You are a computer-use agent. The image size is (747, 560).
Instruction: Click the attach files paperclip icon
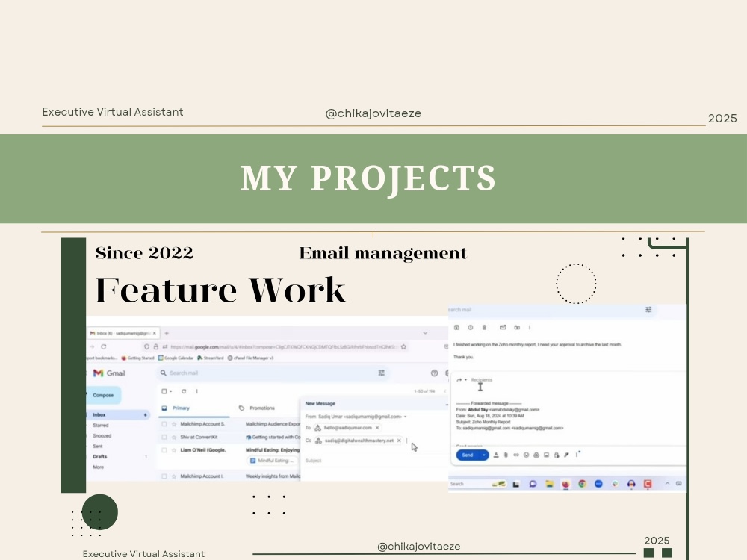[506, 455]
